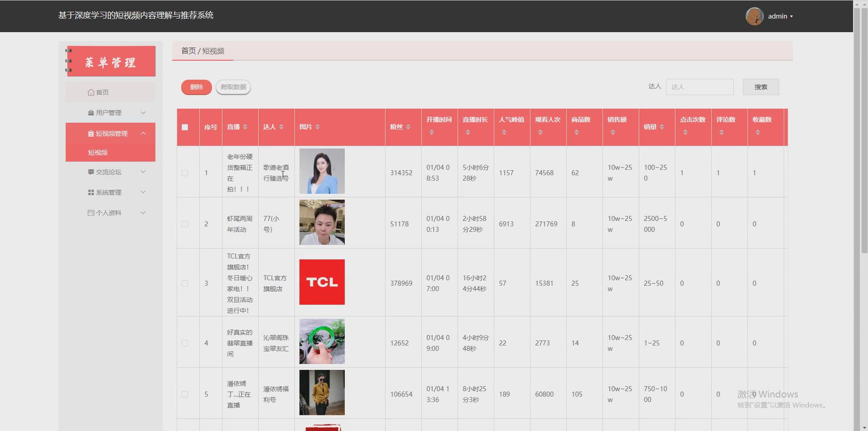Click the 个人资料 sidebar item

[x=111, y=213]
